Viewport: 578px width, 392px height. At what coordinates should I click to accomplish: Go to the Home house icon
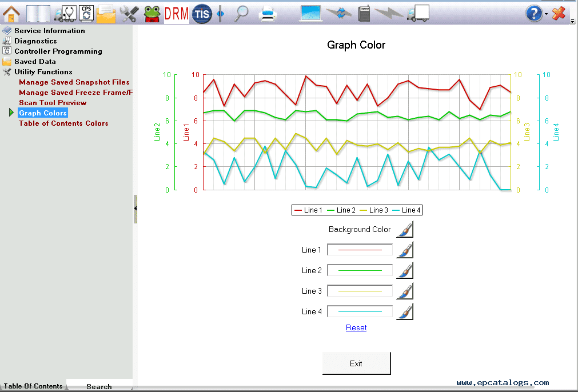[11, 14]
